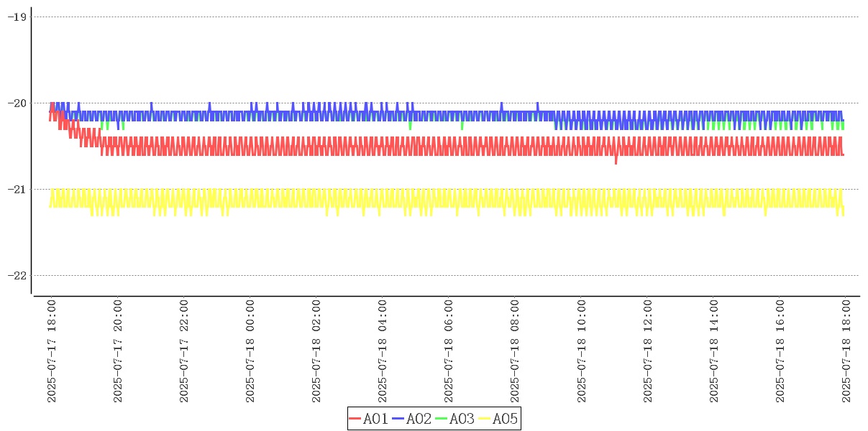Select the -22 y-axis value label
868x431 pixels.
(x=17, y=275)
